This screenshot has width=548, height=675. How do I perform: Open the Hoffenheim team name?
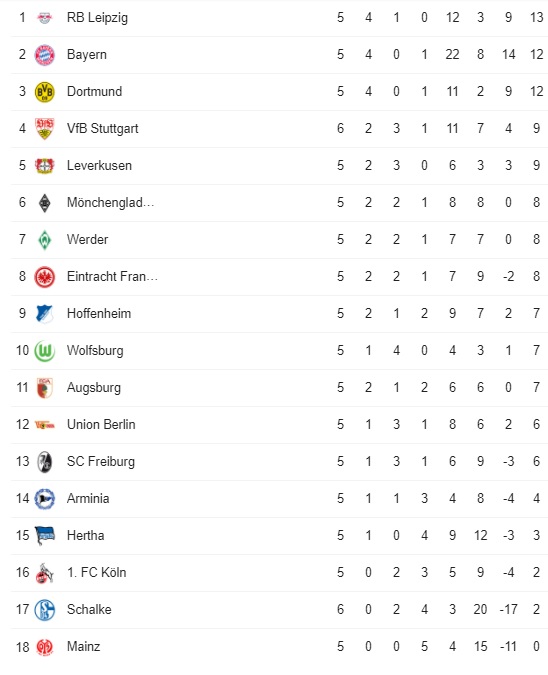99,313
